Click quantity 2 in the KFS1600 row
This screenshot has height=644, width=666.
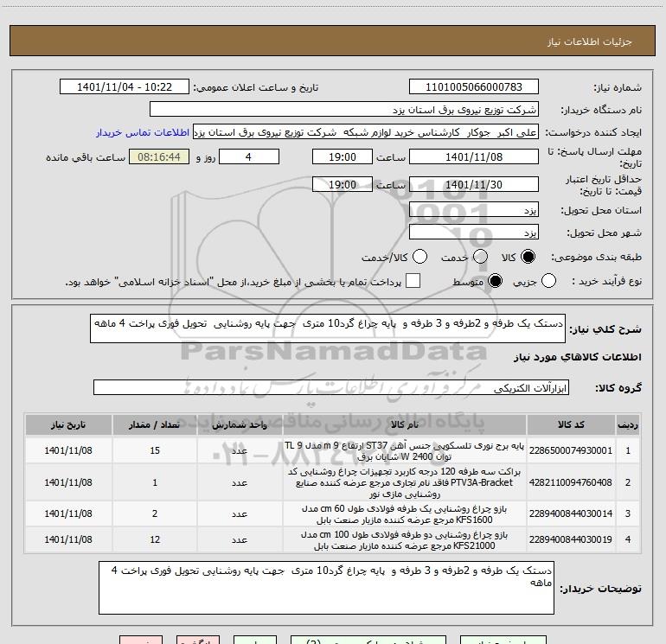(x=155, y=513)
